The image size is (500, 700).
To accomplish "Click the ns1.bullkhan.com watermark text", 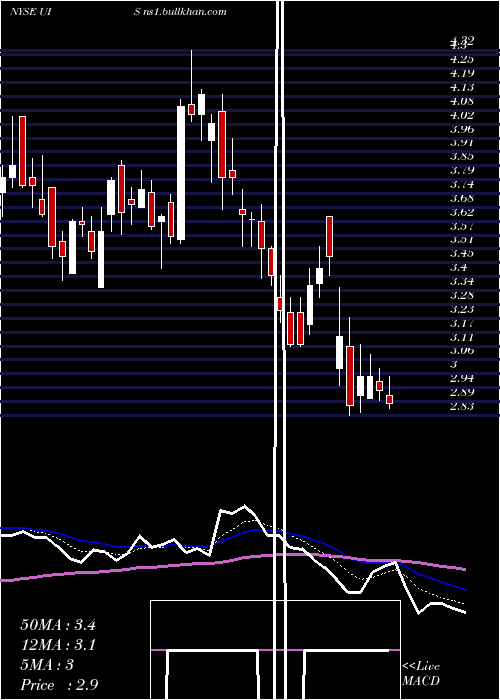I will [x=185, y=12].
